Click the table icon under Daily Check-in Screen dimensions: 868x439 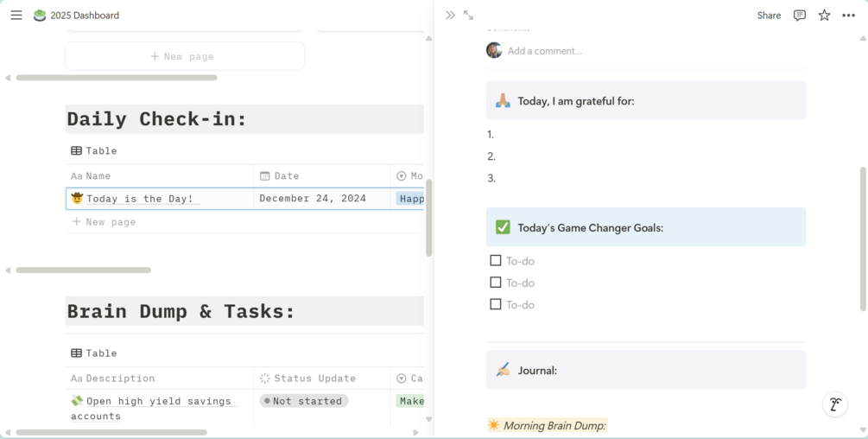point(76,150)
